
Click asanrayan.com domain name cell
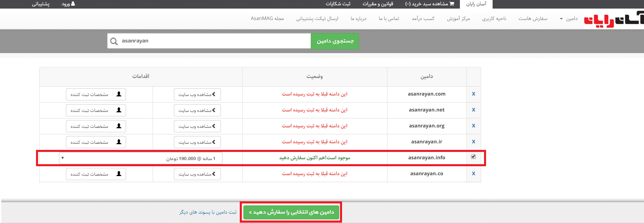coord(427,94)
